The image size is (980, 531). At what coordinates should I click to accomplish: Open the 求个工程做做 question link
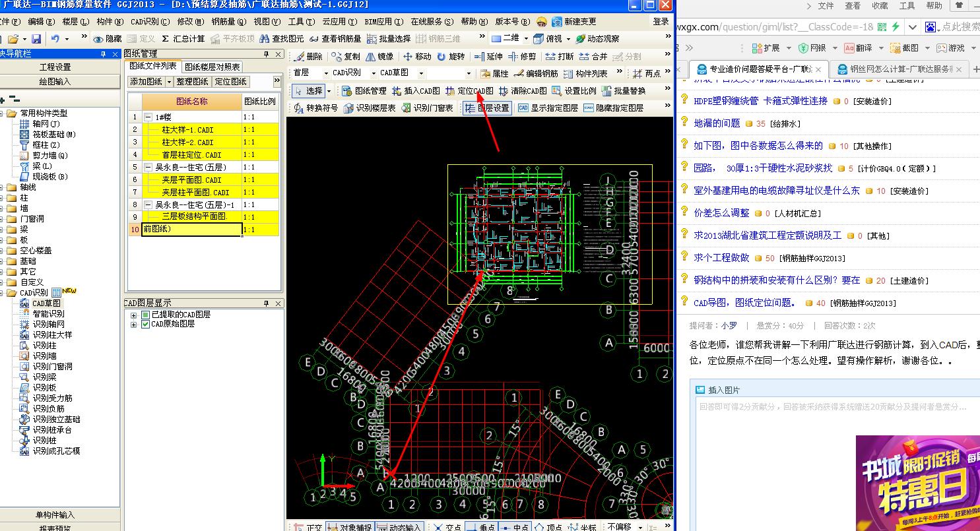pos(721,257)
